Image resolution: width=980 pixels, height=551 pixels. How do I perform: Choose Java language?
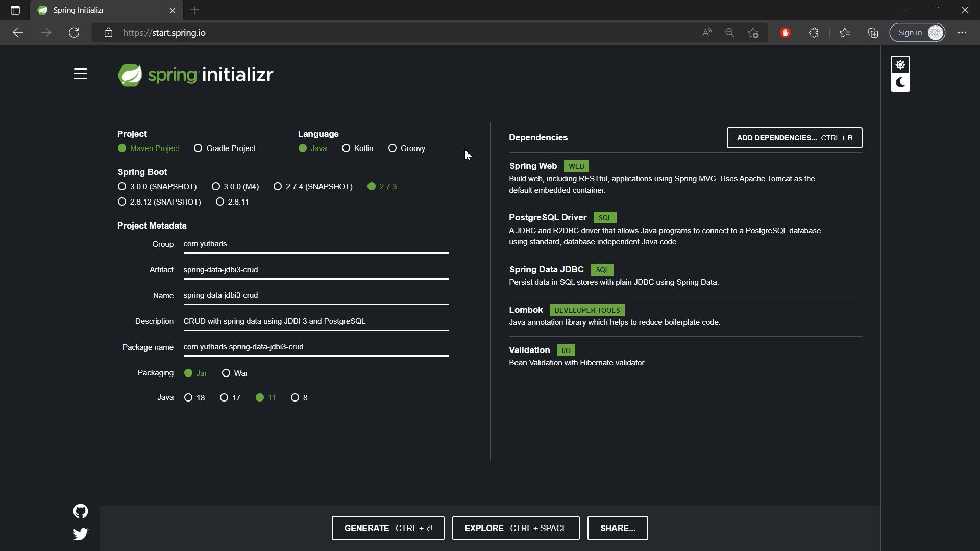coord(312,148)
